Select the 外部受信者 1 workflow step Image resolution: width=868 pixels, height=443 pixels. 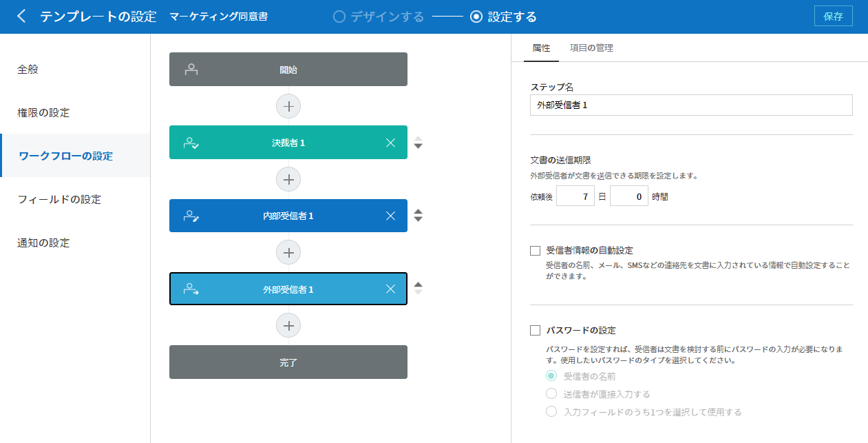click(288, 289)
